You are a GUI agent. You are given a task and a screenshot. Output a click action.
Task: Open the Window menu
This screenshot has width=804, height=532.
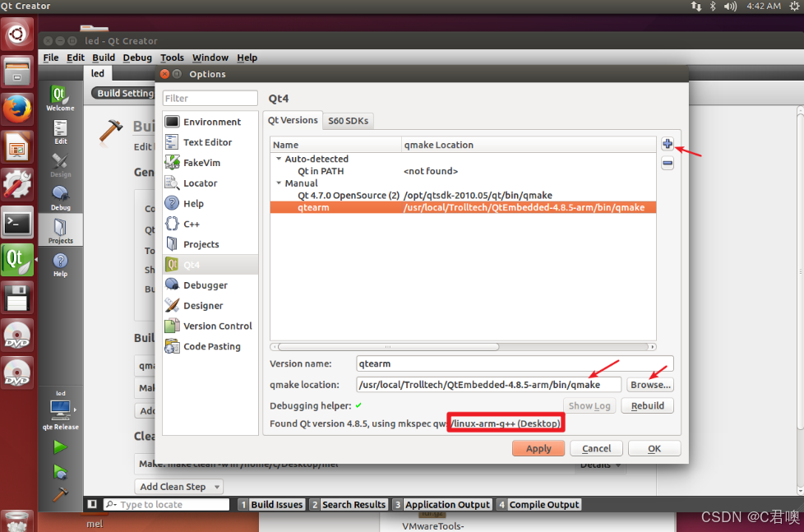coord(210,58)
